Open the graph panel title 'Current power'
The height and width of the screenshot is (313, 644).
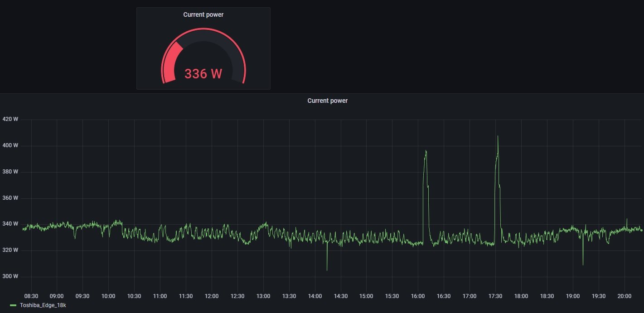[x=327, y=101]
